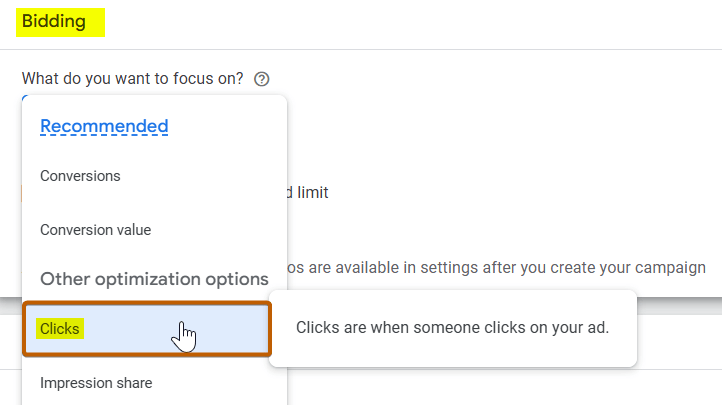The width and height of the screenshot is (722, 405).
Task: Click the divider line below the Bidding header
Action: click(400, 49)
